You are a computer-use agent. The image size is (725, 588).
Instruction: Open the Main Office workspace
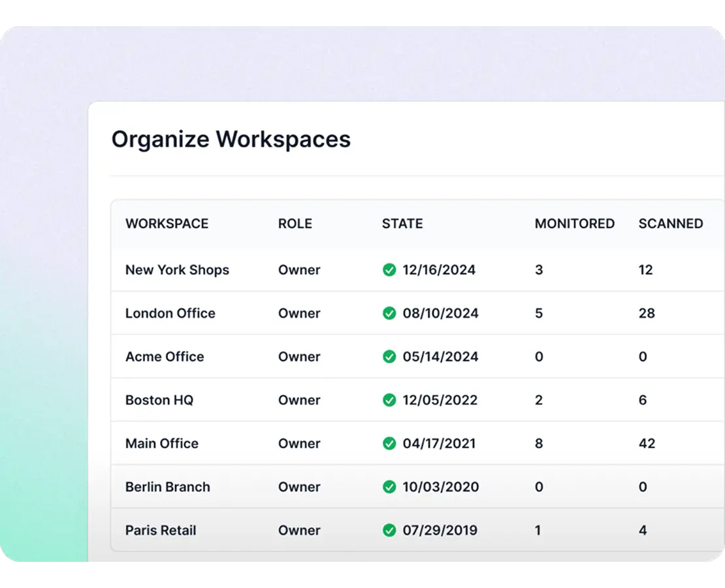(x=162, y=444)
